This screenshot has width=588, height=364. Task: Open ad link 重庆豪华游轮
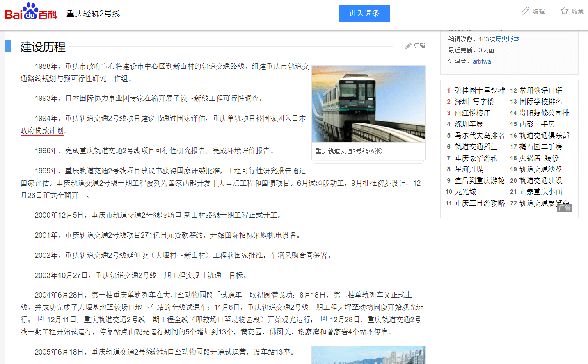click(476, 158)
